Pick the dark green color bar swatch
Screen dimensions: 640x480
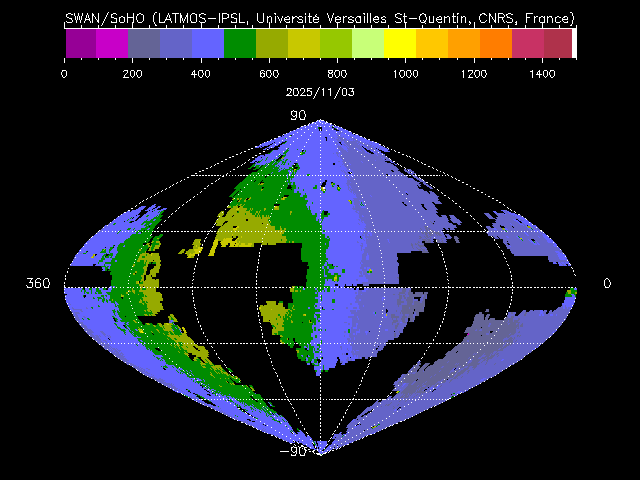[240, 44]
